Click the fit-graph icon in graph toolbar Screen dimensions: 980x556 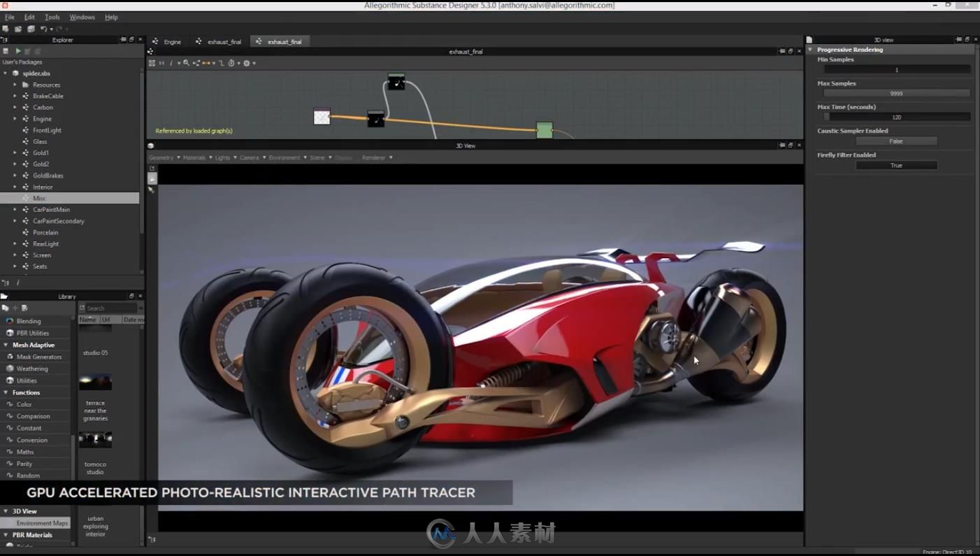click(152, 63)
